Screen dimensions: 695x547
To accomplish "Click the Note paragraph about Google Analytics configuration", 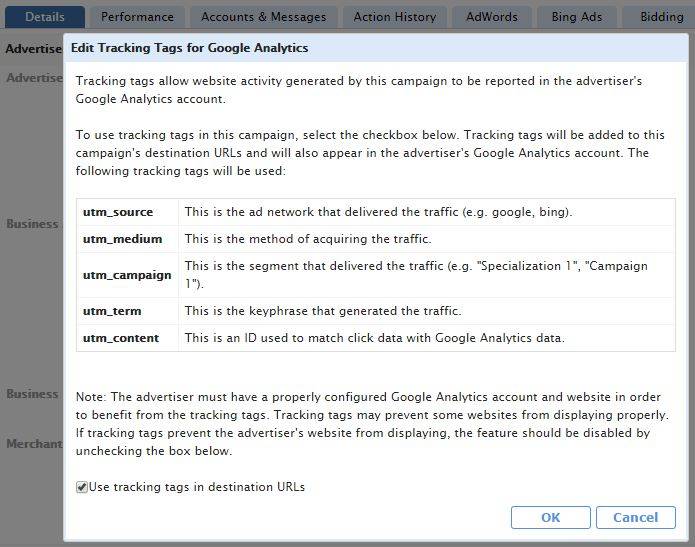I will 372,424.
